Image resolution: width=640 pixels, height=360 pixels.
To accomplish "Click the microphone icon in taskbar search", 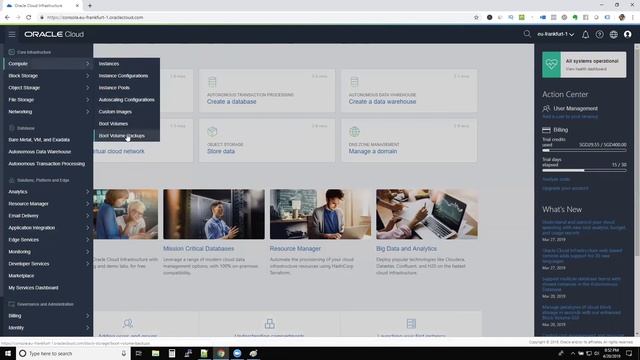I will coord(124,353).
